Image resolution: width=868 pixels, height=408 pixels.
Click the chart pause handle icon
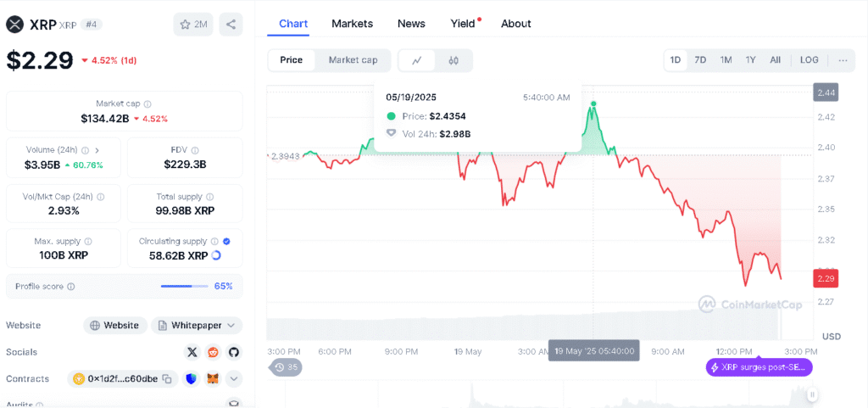[x=812, y=394]
